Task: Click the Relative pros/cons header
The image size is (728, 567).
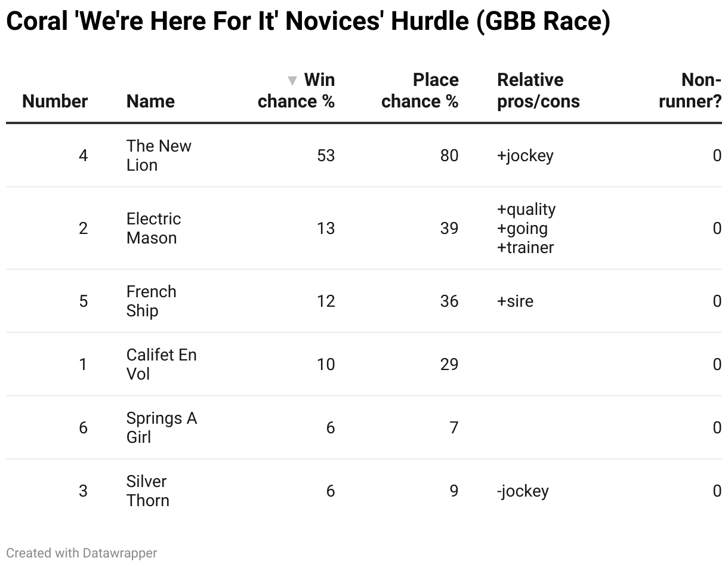Action: (538, 91)
